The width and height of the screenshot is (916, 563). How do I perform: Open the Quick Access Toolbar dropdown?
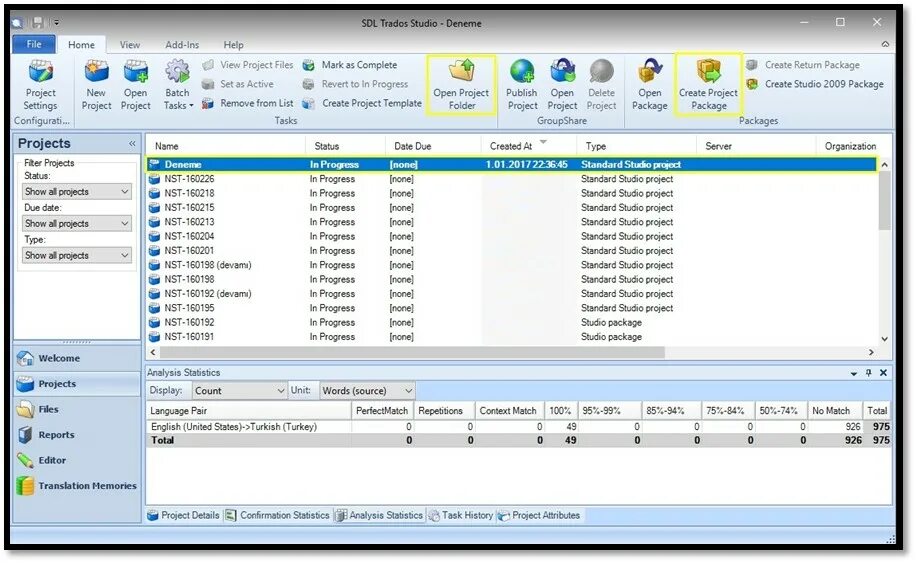(x=56, y=23)
